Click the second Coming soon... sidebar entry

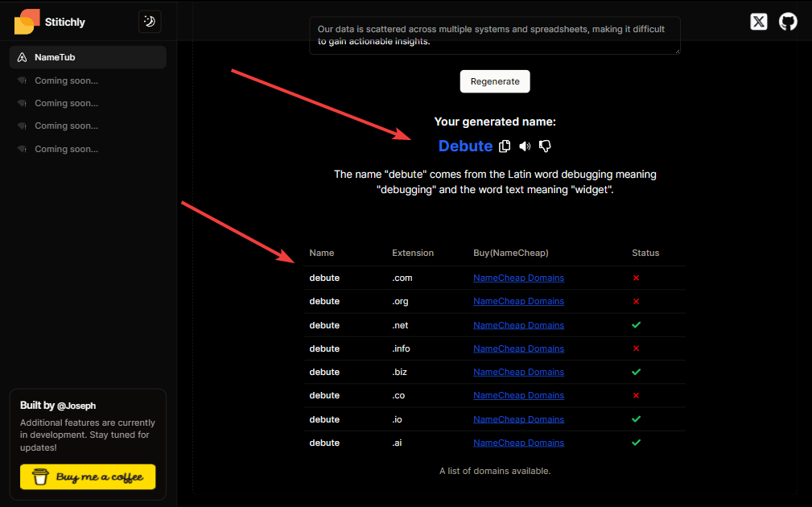[66, 104]
